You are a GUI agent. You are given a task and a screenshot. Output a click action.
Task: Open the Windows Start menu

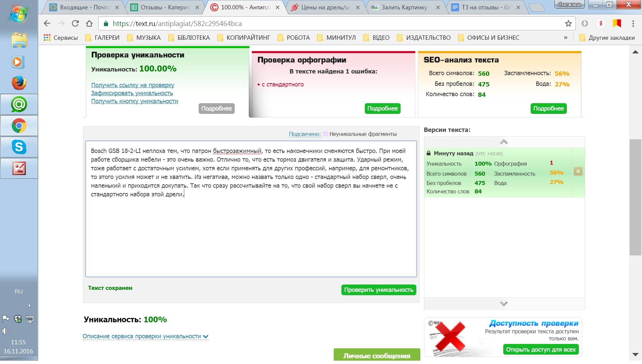click(19, 14)
